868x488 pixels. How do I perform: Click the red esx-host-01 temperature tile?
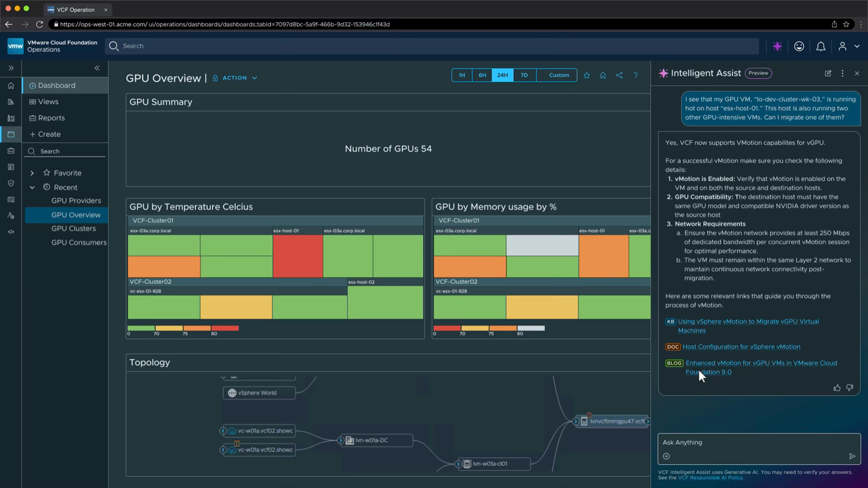(x=298, y=256)
